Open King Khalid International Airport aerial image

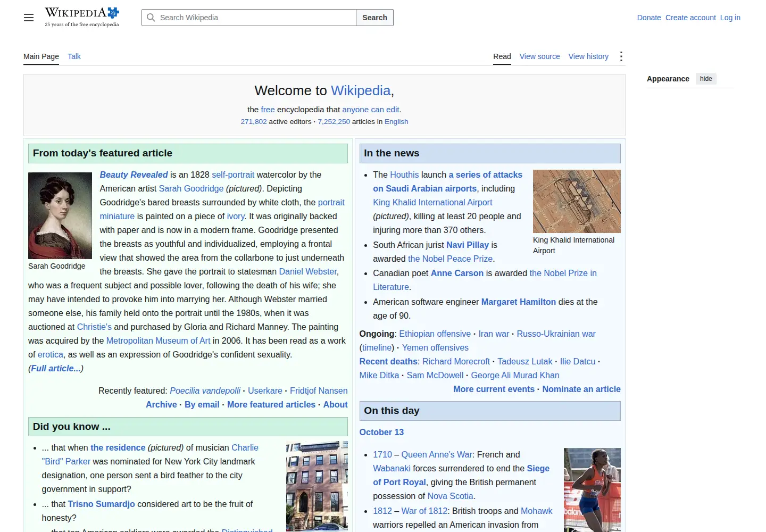click(x=577, y=201)
